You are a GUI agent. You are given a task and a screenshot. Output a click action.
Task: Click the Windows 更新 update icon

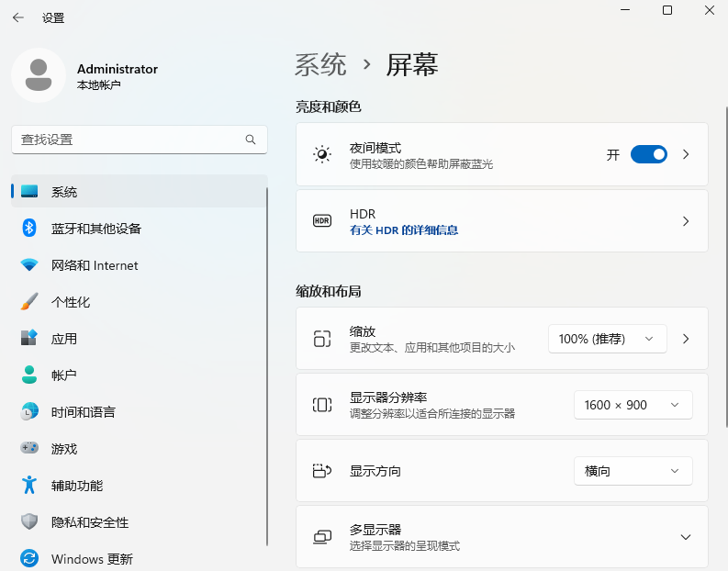29,559
